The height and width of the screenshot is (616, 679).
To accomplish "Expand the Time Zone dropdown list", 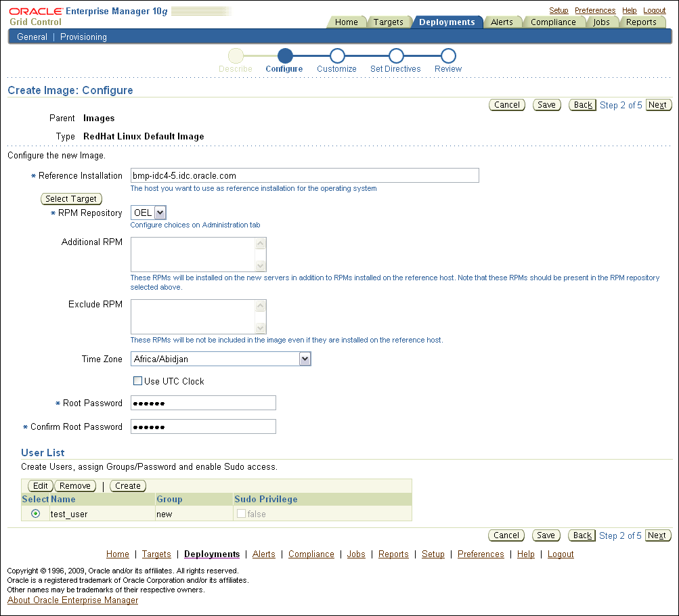I will (x=305, y=359).
